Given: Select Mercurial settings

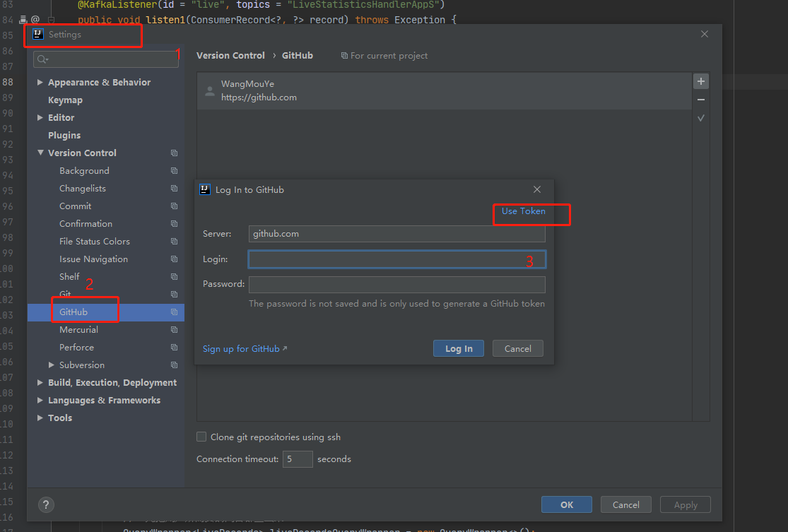Looking at the screenshot, I should coord(79,329).
